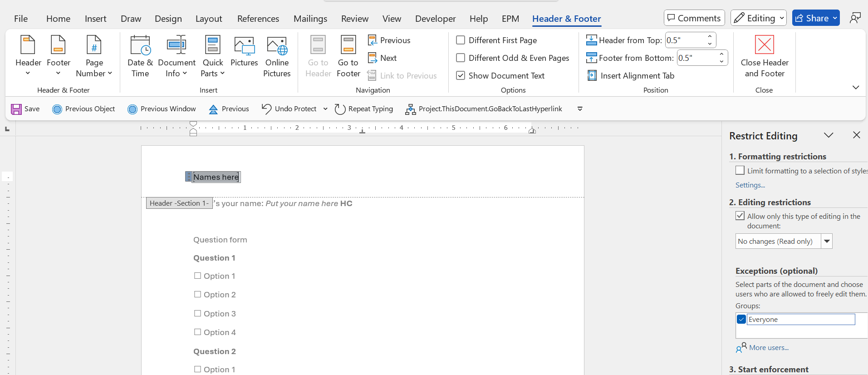The width and height of the screenshot is (868, 375).
Task: Decrease Footer from Bottom value
Action: [x=721, y=61]
